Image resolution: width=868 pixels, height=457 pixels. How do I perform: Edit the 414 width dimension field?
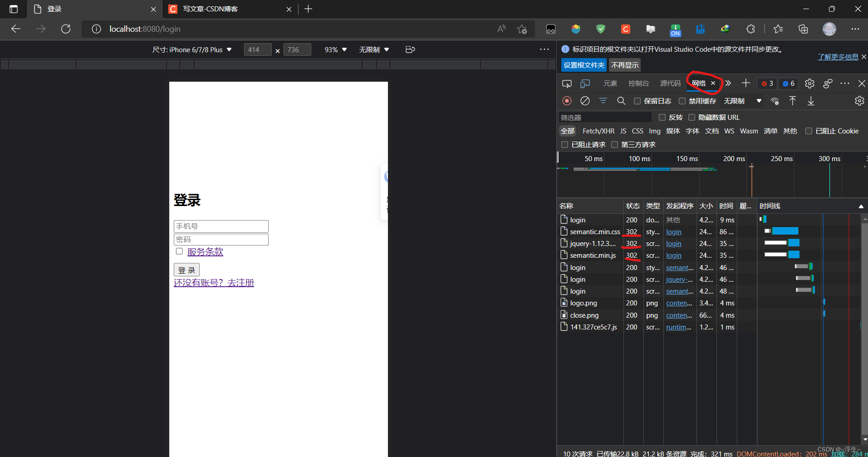(x=258, y=49)
